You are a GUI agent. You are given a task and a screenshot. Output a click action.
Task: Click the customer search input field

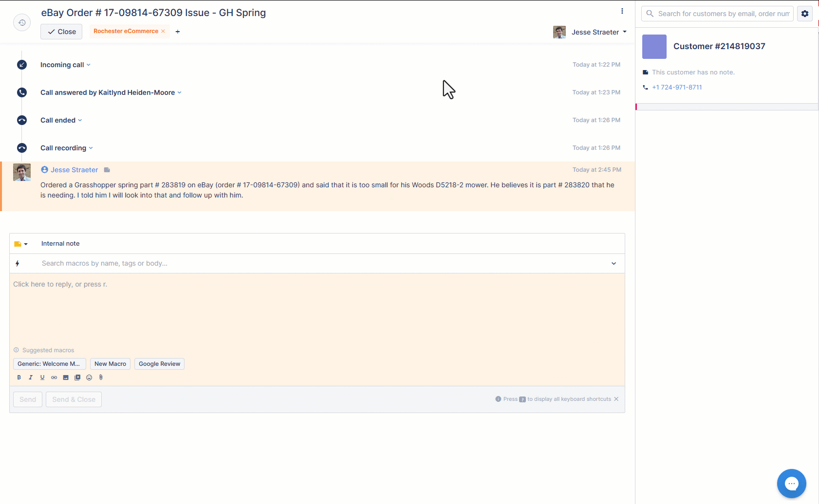pyautogui.click(x=723, y=14)
